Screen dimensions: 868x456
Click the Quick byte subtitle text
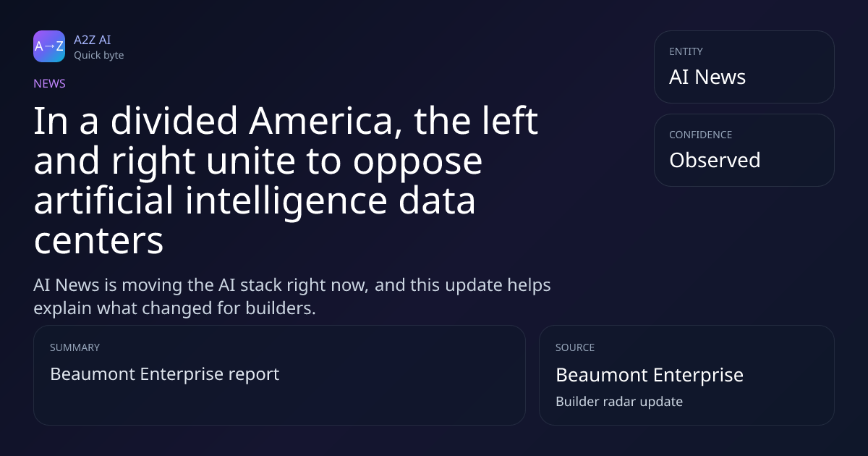(x=98, y=55)
